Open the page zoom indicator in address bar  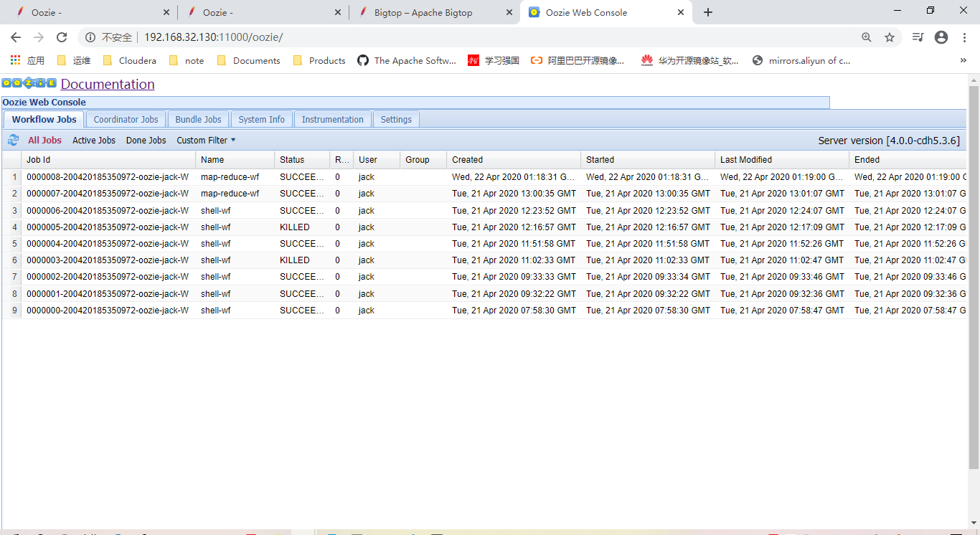coord(867,37)
